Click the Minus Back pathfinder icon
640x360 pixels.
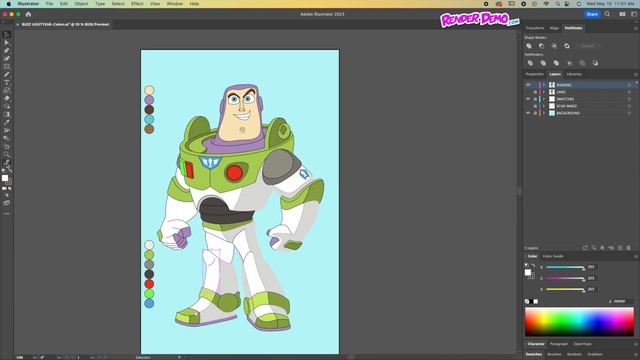[596, 63]
